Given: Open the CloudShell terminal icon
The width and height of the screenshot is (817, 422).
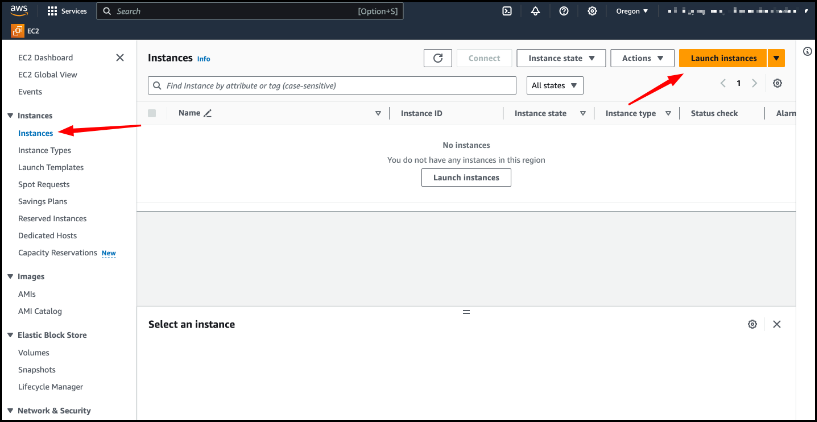Looking at the screenshot, I should pos(506,11).
